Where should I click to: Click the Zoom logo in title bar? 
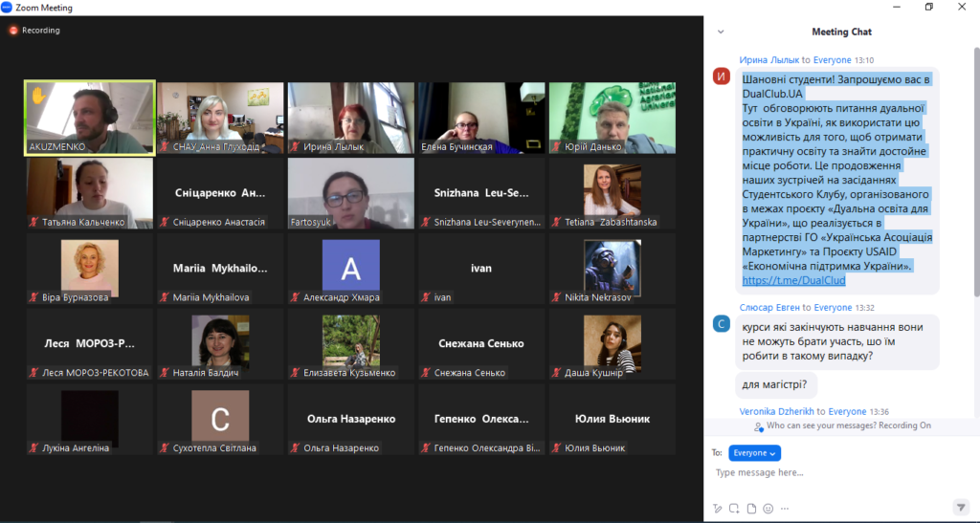coord(9,8)
